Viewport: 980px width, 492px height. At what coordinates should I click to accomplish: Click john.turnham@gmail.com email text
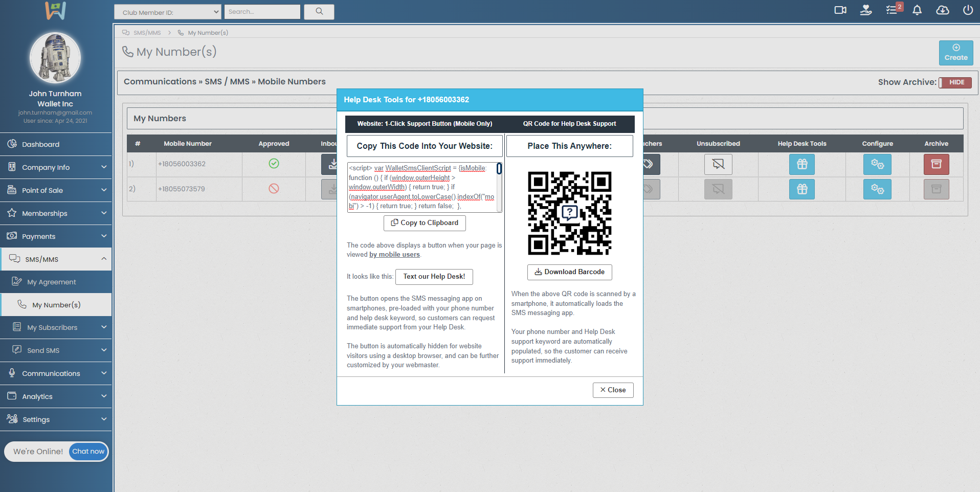tap(55, 113)
